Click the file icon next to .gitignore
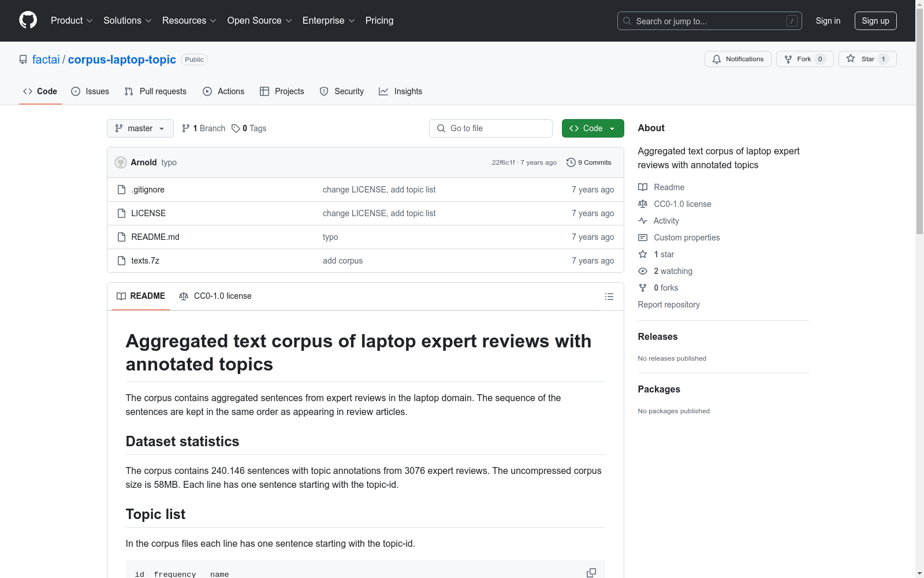Screen dimensions: 924x578 coord(121,190)
